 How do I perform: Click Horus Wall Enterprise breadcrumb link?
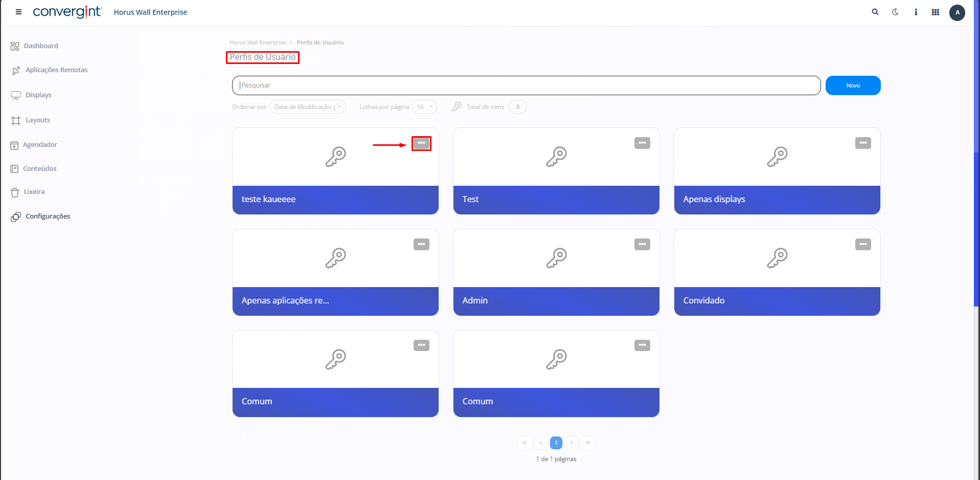(x=258, y=42)
